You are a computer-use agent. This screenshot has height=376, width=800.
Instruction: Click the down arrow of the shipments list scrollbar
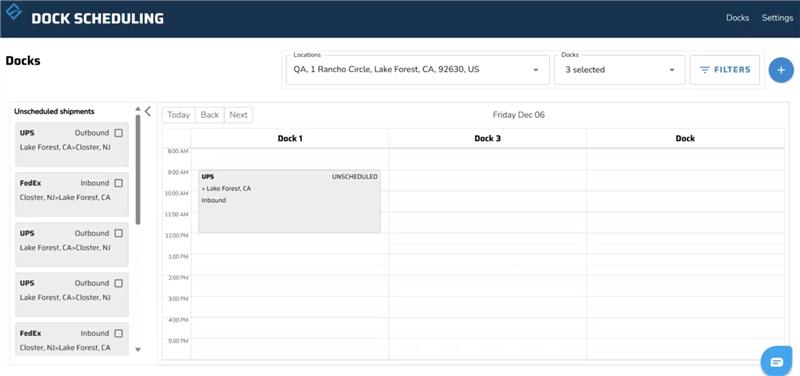[x=138, y=349]
